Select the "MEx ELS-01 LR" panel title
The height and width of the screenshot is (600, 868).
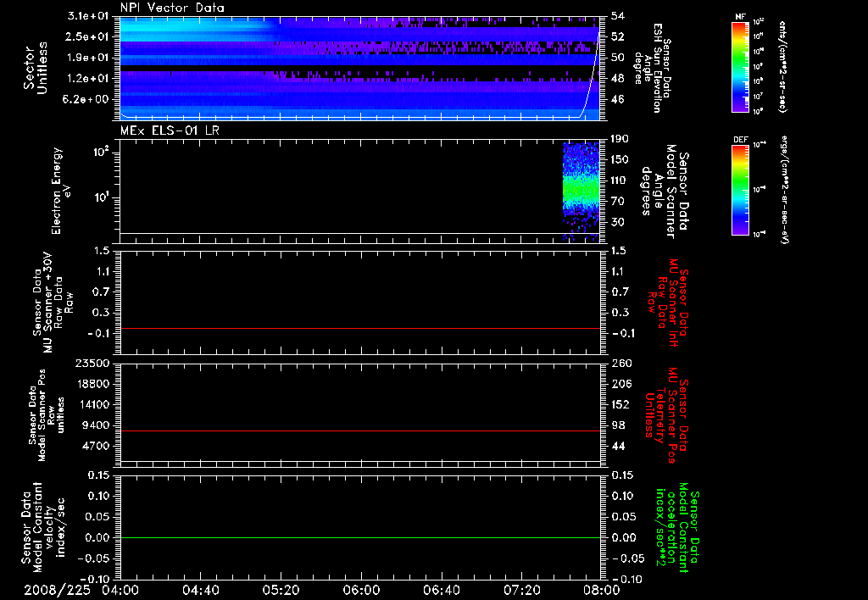(170, 131)
